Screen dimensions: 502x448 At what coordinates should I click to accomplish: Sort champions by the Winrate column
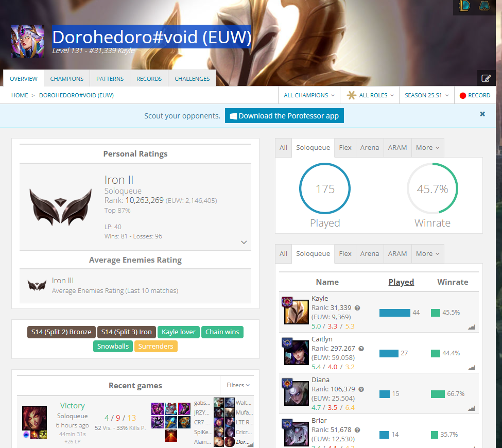(453, 282)
